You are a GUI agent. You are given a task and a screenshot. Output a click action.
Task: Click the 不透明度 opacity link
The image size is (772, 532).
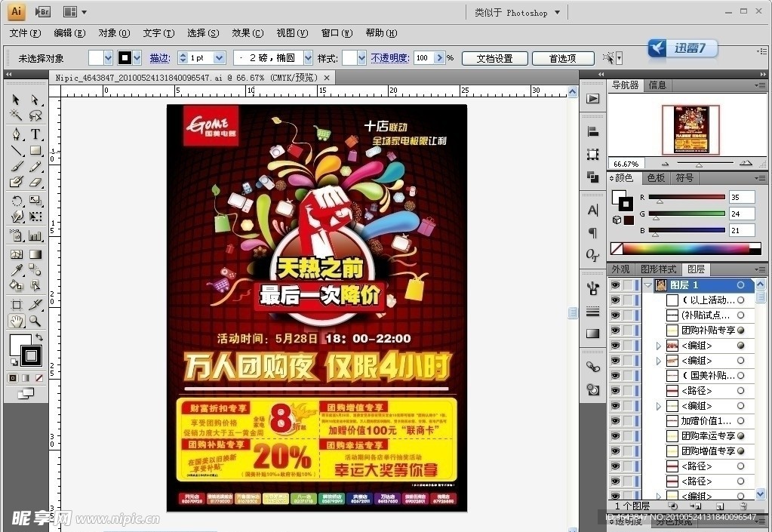pyautogui.click(x=390, y=58)
